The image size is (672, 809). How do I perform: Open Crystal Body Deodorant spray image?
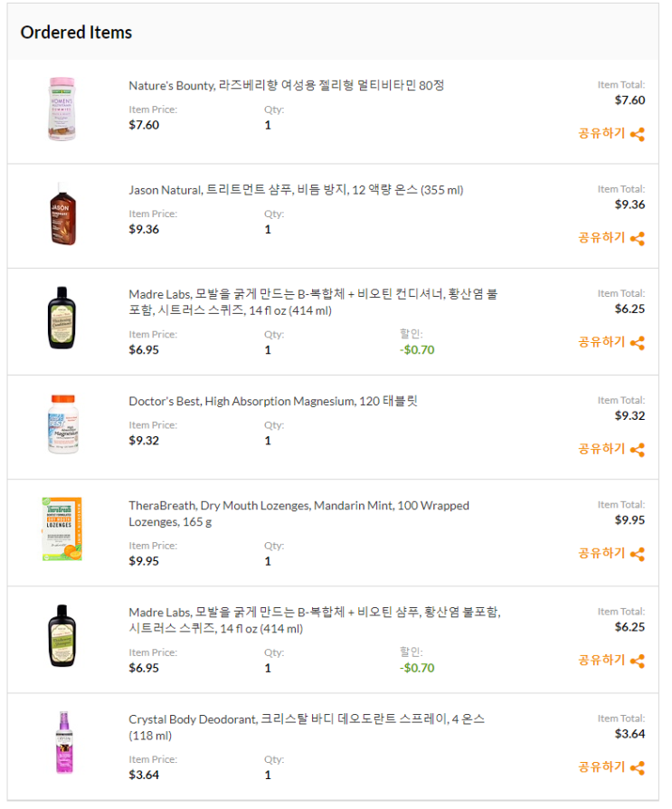tap(62, 743)
